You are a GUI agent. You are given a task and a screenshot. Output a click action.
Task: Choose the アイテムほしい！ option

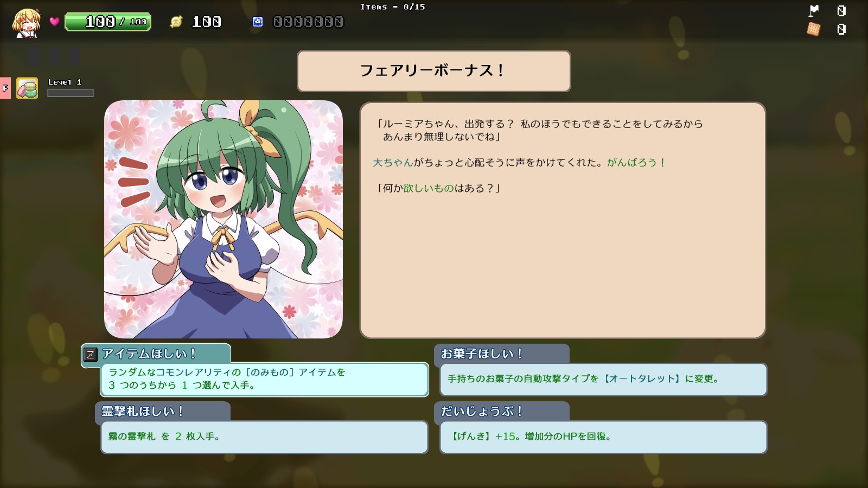click(255, 370)
